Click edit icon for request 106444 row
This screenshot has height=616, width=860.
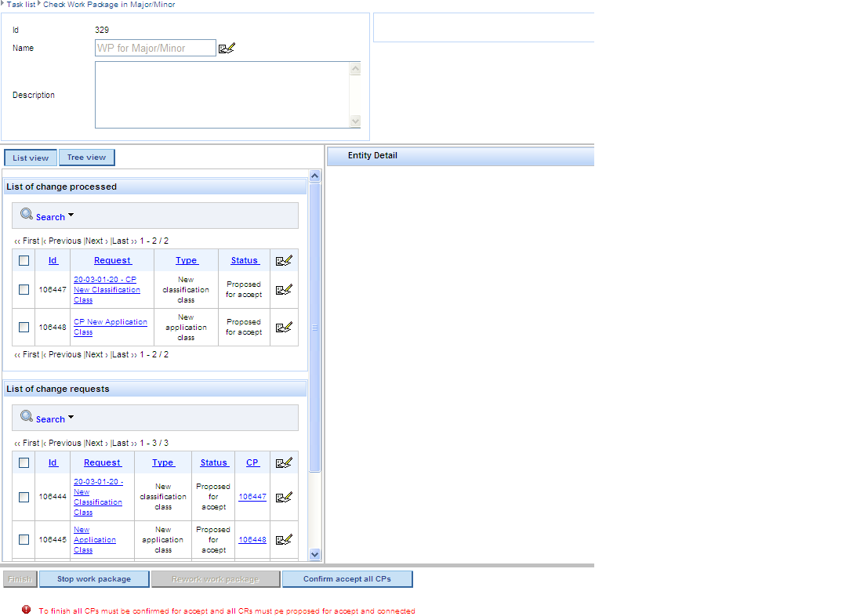click(284, 497)
